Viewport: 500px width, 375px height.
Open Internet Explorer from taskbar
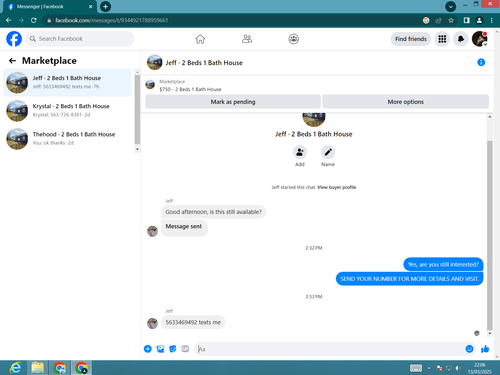tap(15, 368)
